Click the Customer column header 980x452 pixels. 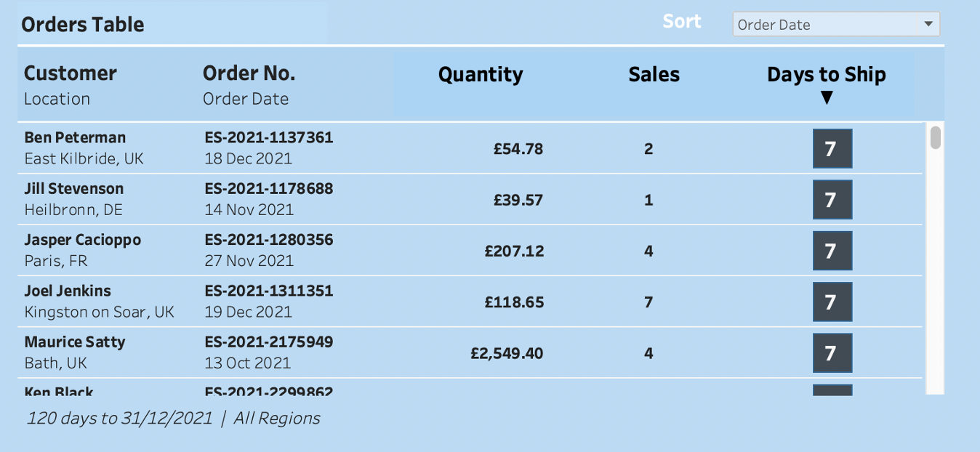coord(71,73)
